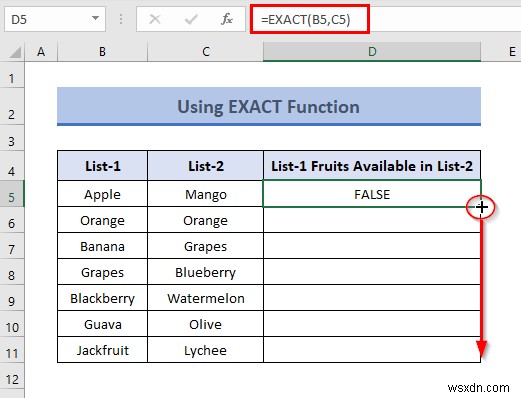Select empty cell D11 beside Lychee row

click(372, 350)
